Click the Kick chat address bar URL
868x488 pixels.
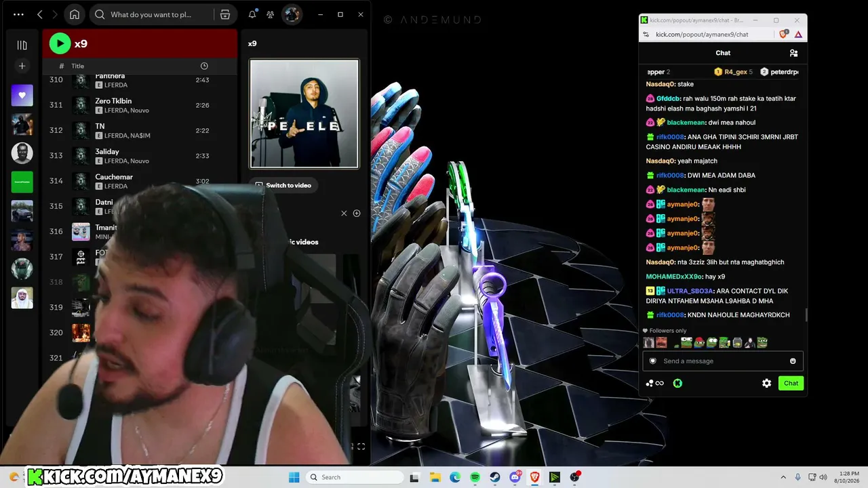[x=702, y=35]
